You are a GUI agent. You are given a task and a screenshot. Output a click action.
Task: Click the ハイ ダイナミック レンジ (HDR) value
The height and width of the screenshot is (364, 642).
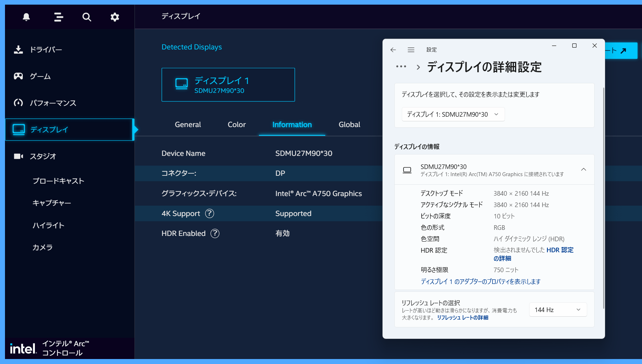pos(529,239)
